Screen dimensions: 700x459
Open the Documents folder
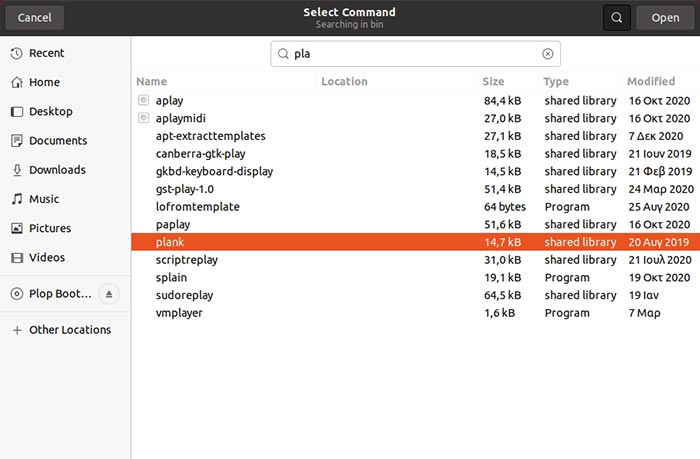65,141
